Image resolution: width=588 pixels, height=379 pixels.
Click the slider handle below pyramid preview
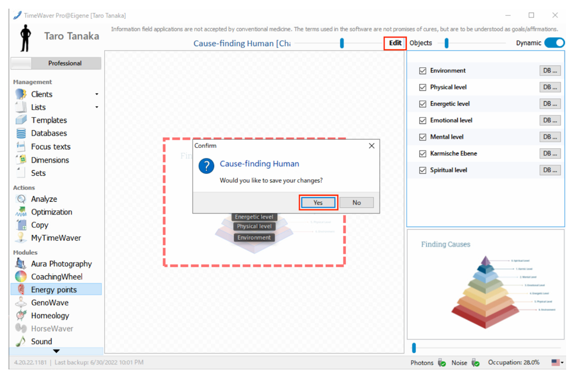pyautogui.click(x=414, y=348)
